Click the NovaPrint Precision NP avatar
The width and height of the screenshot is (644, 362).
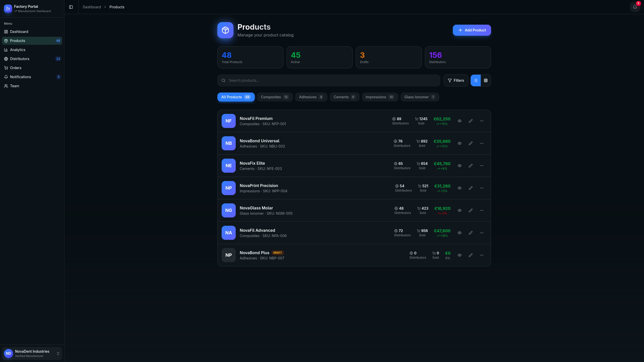coord(228,188)
